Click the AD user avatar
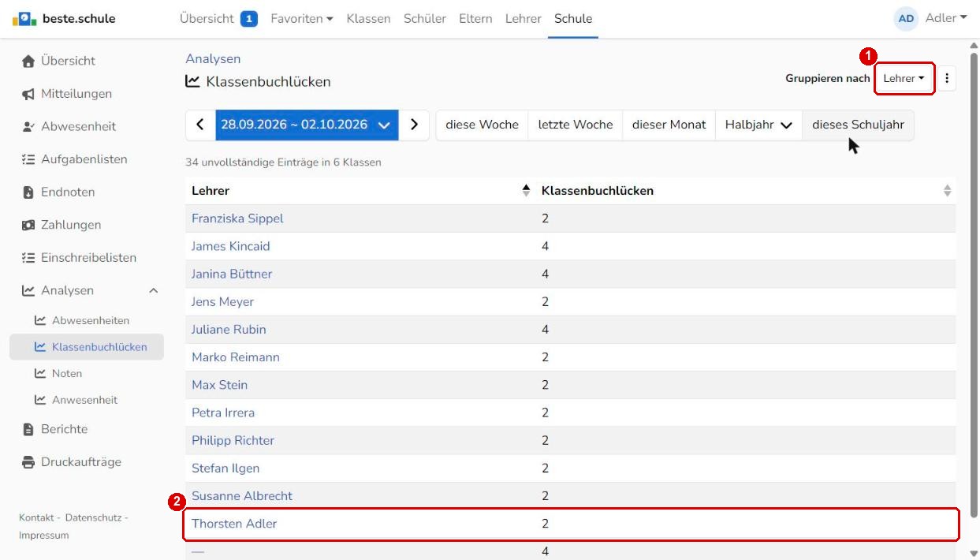This screenshot has height=560, width=980. (x=907, y=19)
